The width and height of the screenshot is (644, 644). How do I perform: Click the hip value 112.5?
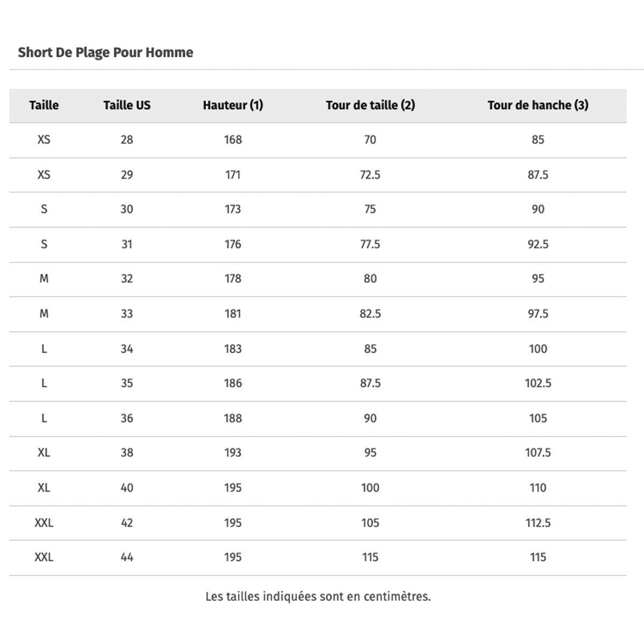(x=538, y=523)
